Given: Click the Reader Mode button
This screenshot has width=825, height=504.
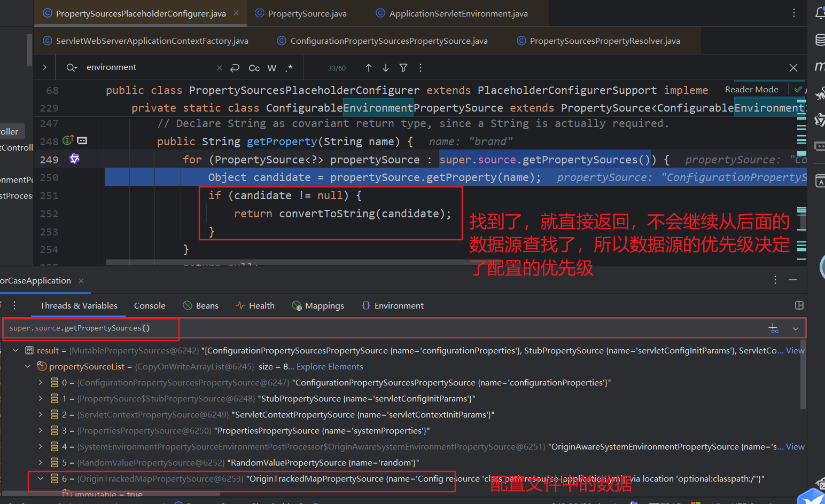Looking at the screenshot, I should [x=752, y=89].
